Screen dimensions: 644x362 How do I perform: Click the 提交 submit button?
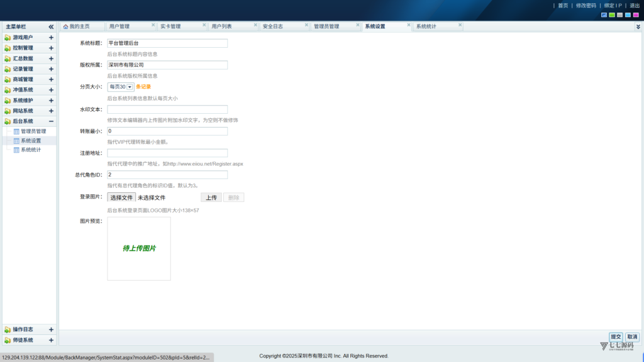(x=616, y=337)
